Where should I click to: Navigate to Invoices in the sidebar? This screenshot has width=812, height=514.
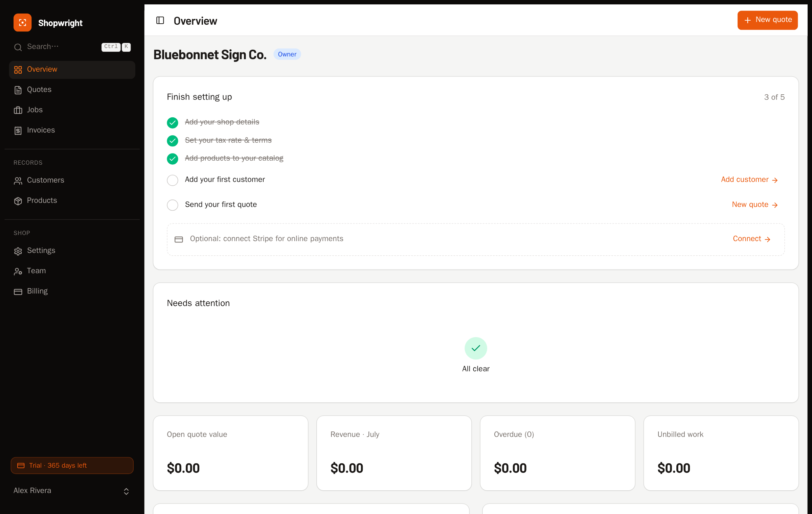click(72, 131)
